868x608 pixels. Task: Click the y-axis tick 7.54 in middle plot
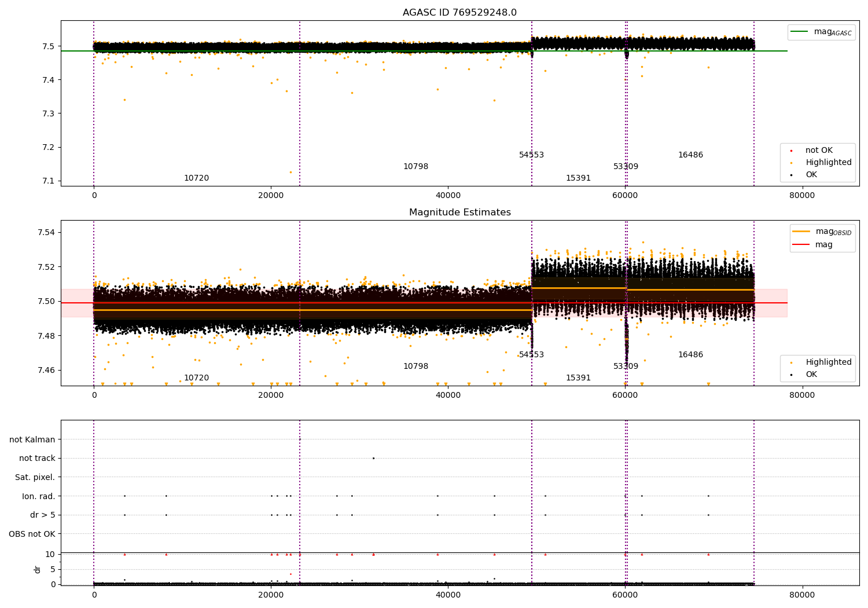pyautogui.click(x=45, y=233)
